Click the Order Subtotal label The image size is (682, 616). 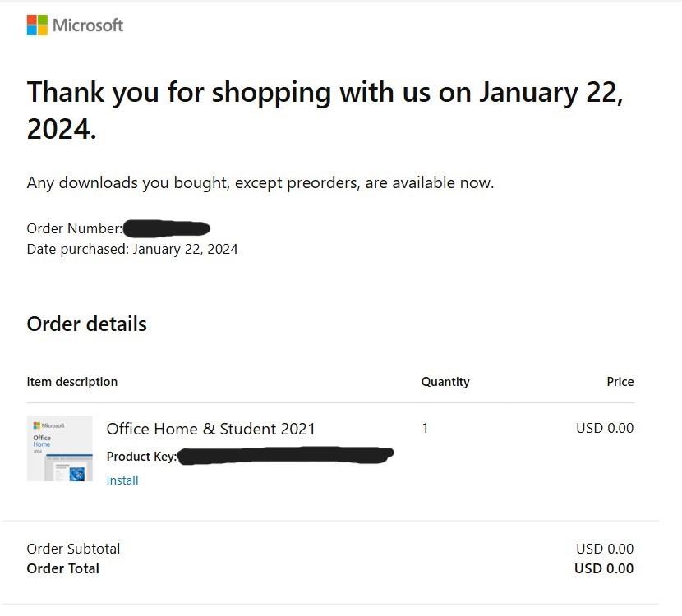click(73, 549)
